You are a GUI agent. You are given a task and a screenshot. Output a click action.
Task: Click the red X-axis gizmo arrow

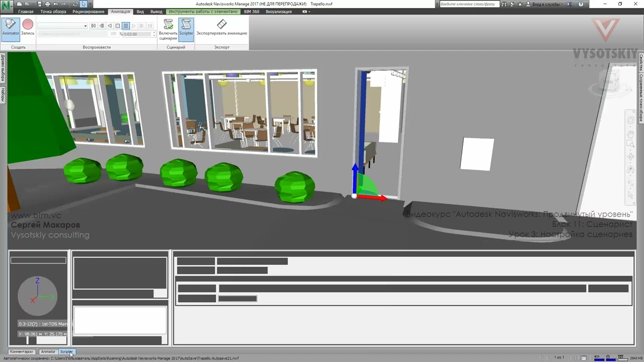point(372,198)
